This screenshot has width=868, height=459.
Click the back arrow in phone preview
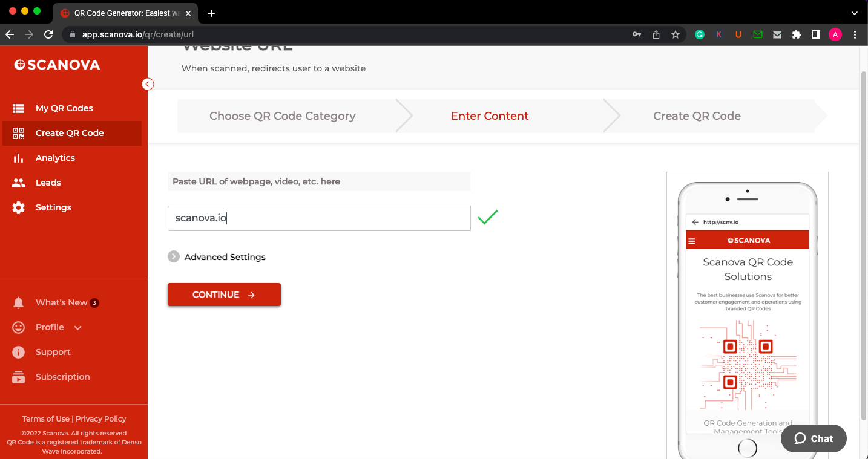coord(695,222)
